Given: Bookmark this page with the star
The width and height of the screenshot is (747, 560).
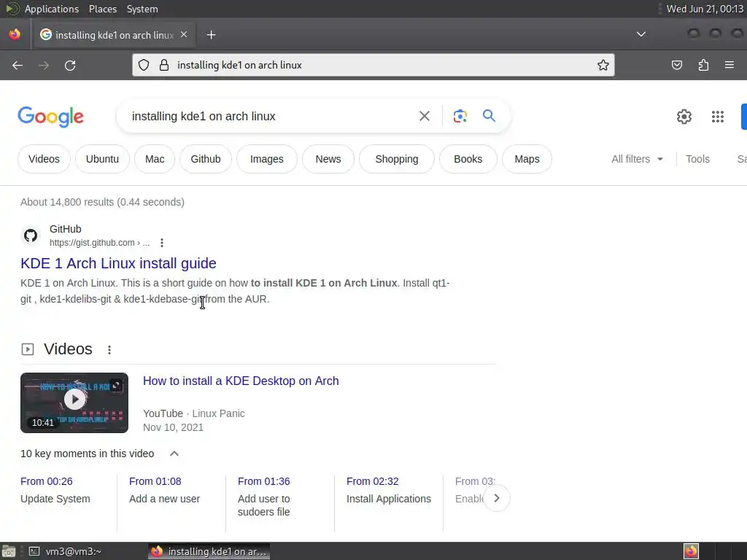Looking at the screenshot, I should (603, 65).
